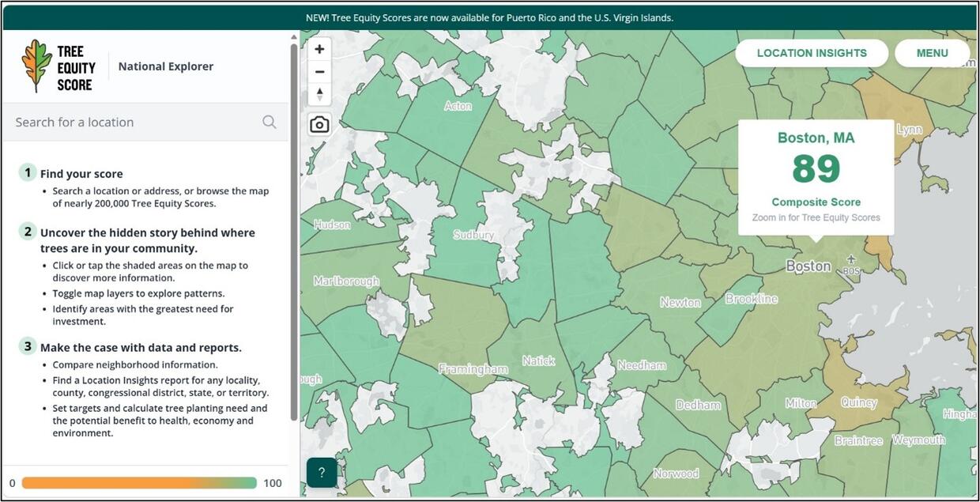This screenshot has width=980, height=502.
Task: Click the sidebar vertical scrollbar
Action: point(294,233)
